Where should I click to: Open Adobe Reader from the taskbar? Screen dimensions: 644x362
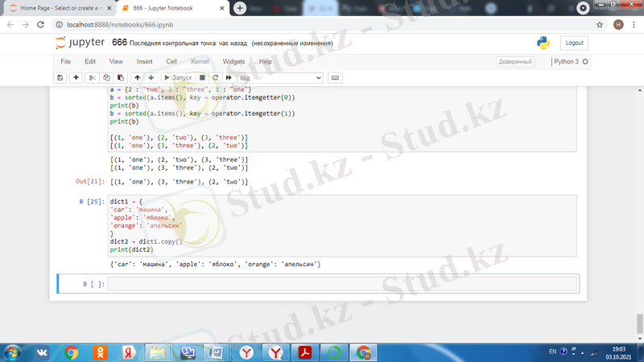click(305, 352)
